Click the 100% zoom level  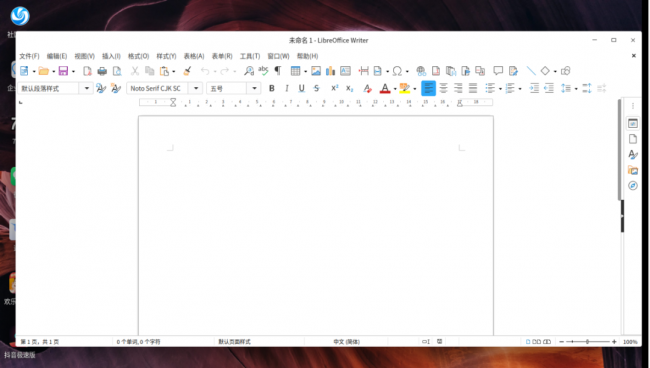coord(630,341)
